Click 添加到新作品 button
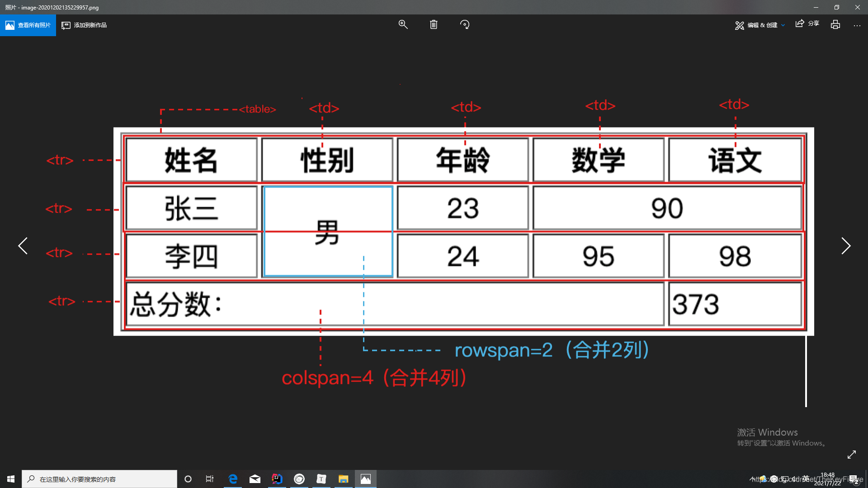 pos(85,25)
